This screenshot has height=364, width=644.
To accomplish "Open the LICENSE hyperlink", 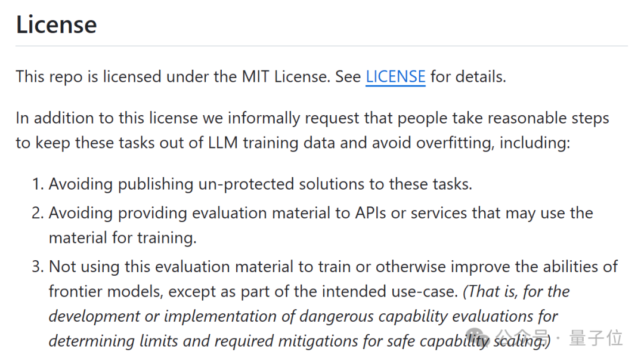I will click(x=395, y=77).
